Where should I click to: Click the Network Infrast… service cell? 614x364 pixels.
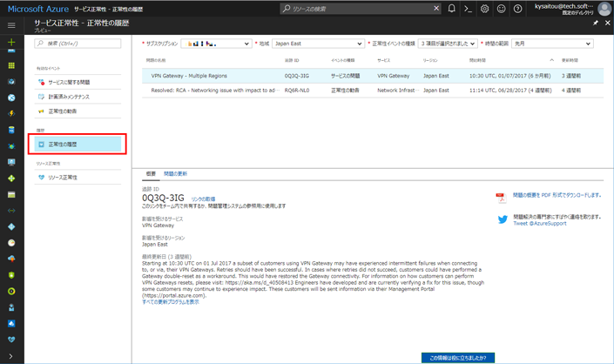click(398, 91)
